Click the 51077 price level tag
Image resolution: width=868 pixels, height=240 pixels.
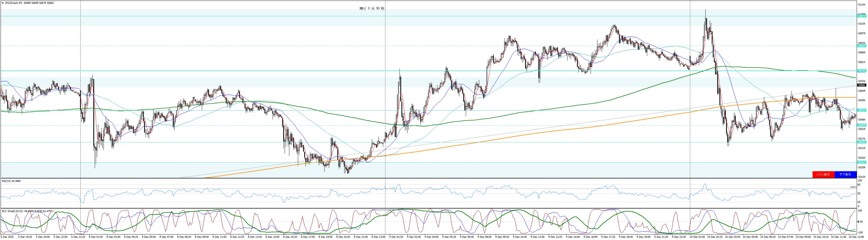[x=862, y=16]
